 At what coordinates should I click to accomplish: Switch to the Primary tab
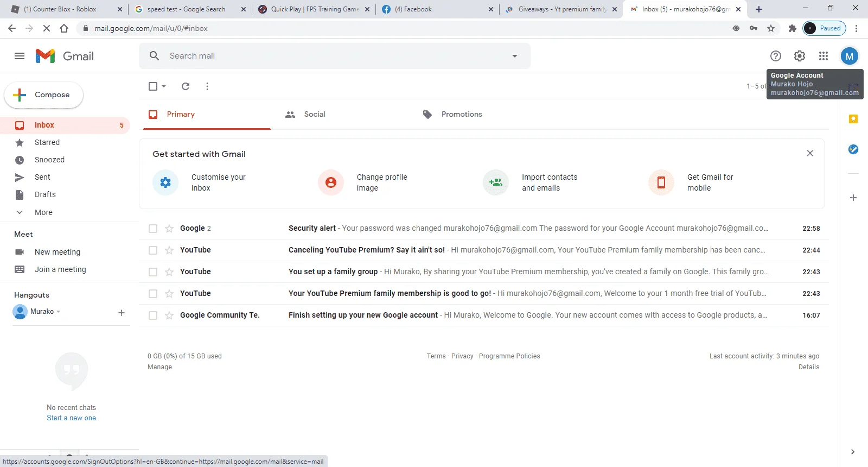point(207,114)
